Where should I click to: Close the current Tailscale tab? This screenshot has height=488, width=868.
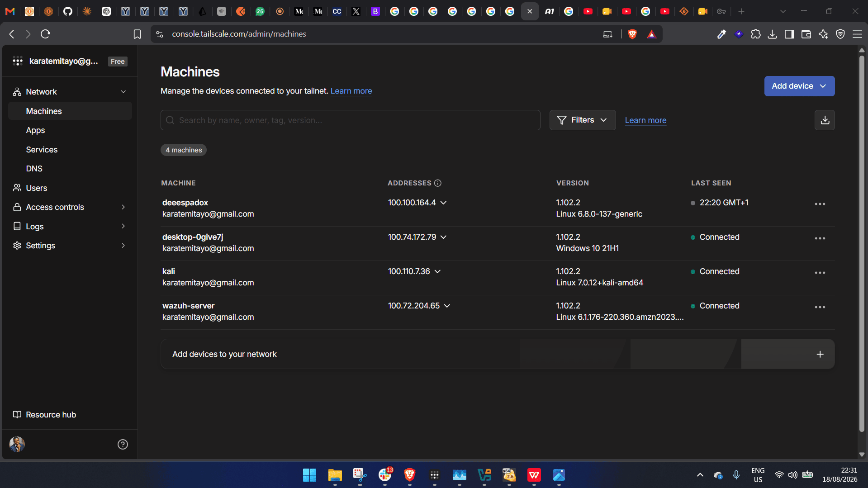tap(530, 11)
